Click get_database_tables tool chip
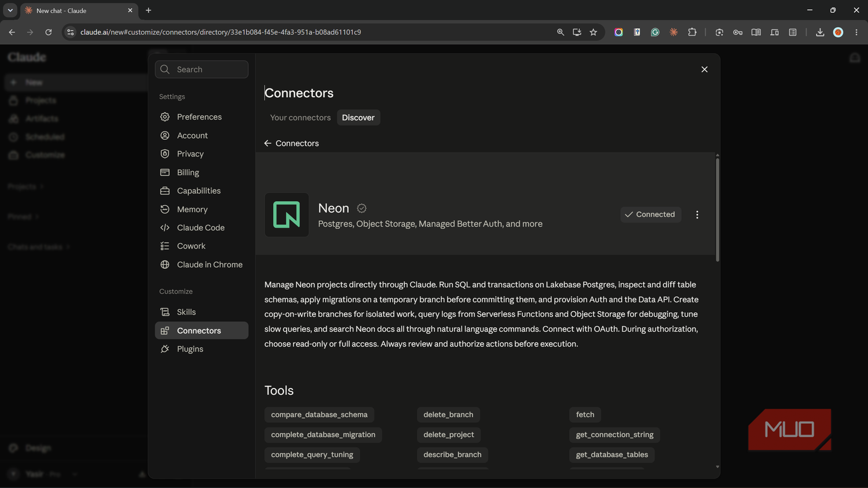The image size is (868, 488). (612, 454)
